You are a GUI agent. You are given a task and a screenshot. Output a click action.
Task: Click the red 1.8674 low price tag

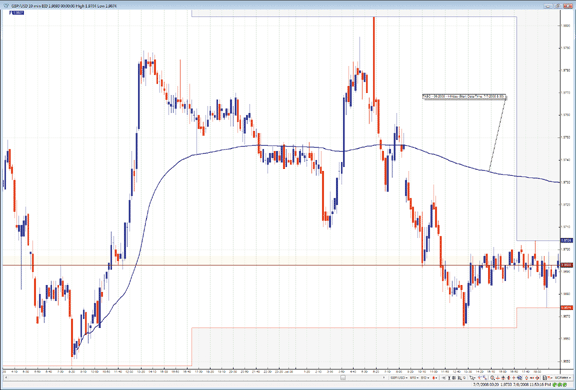click(566, 307)
